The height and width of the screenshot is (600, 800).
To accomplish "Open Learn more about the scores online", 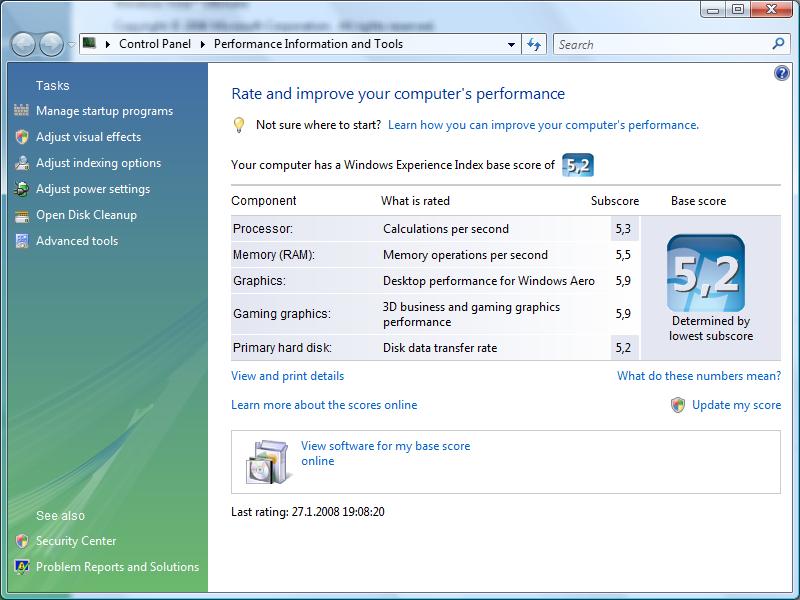I will [324, 405].
